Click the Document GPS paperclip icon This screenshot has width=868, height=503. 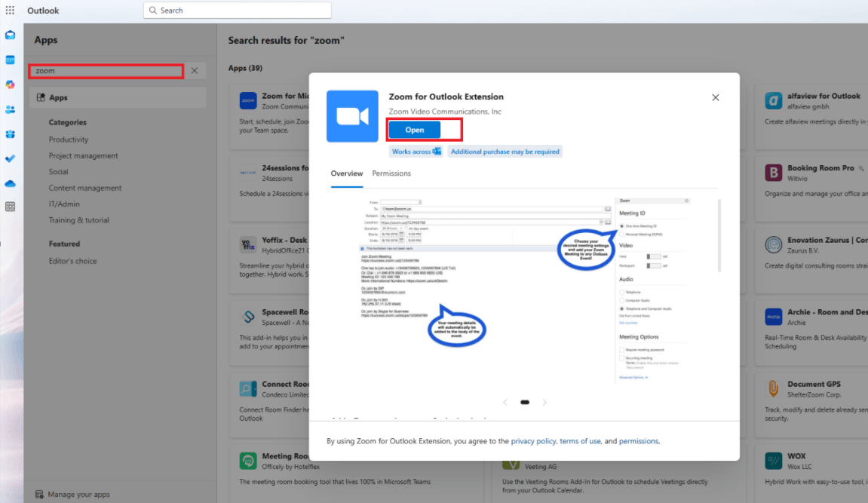coord(774,387)
